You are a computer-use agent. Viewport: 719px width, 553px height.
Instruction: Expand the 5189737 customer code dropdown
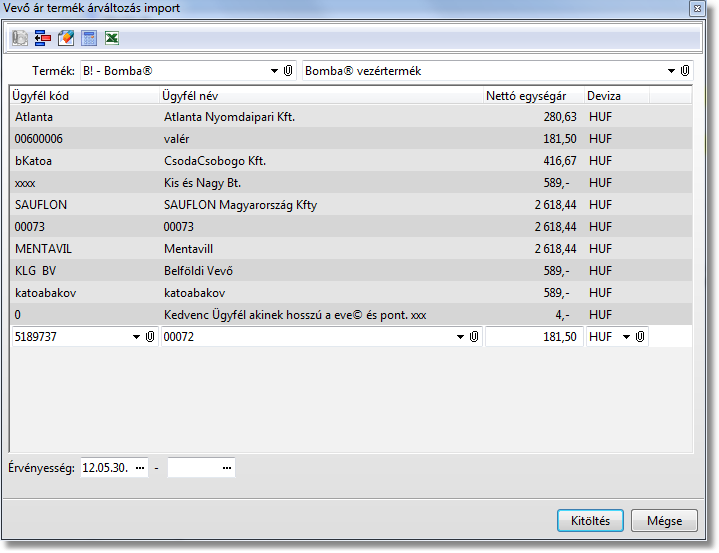point(136,337)
